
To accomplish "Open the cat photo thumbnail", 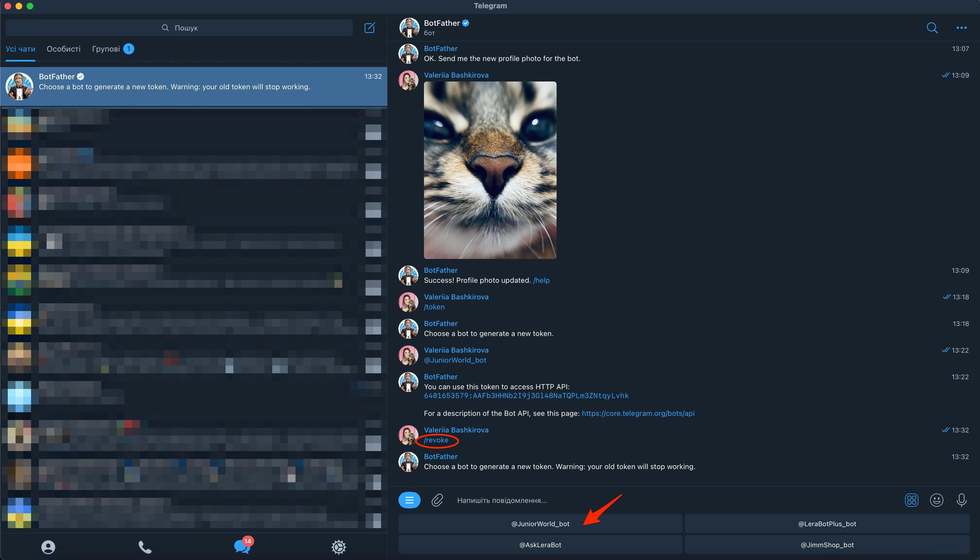I will [490, 170].
